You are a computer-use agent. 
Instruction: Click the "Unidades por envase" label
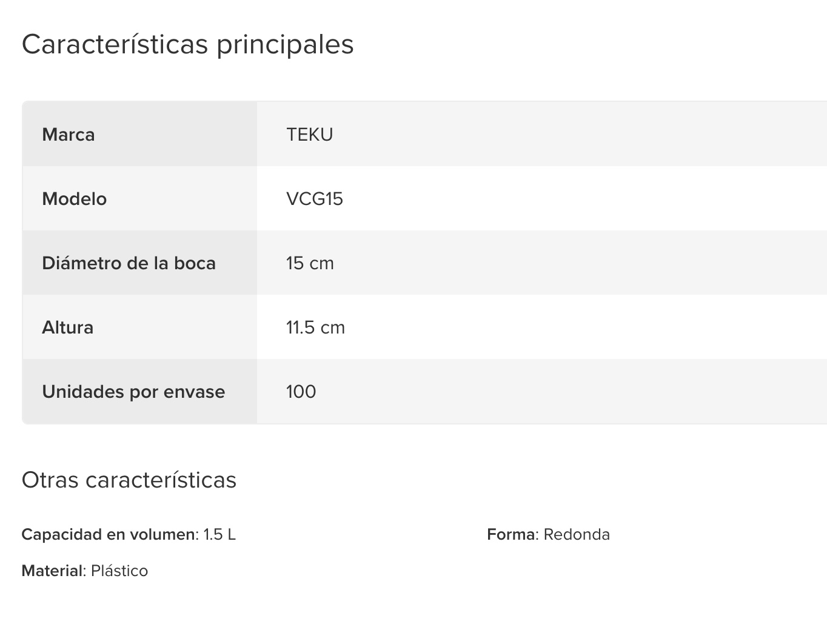[x=133, y=392]
